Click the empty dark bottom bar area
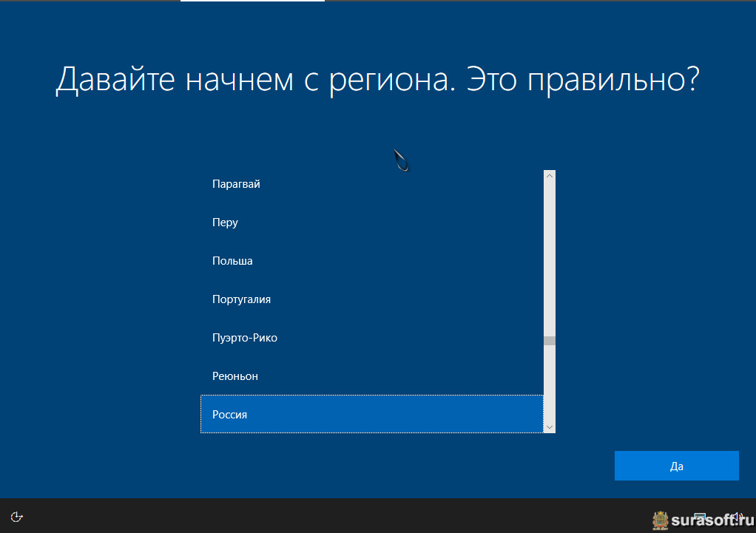The height and width of the screenshot is (533, 756). (x=333, y=516)
